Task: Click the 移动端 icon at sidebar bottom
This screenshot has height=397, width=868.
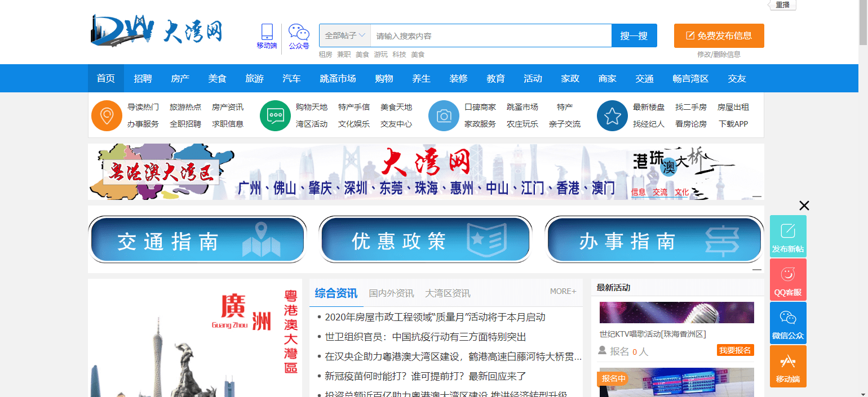Action: point(788,365)
